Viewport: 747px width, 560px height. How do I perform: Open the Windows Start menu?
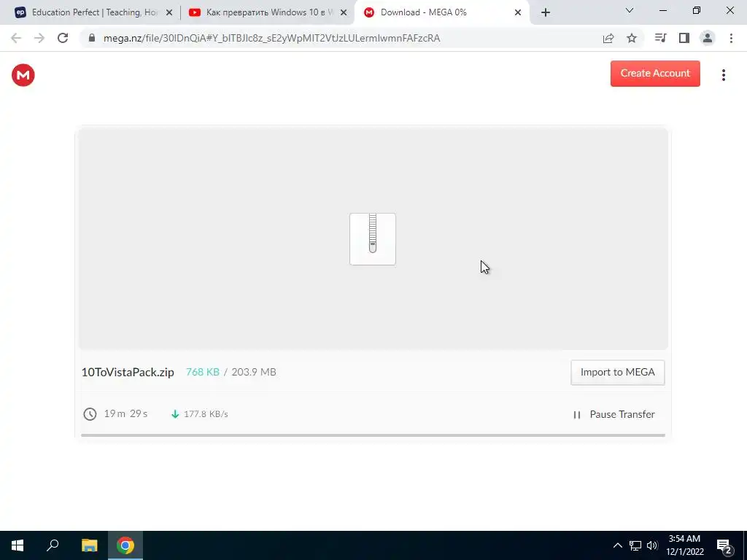click(x=18, y=545)
